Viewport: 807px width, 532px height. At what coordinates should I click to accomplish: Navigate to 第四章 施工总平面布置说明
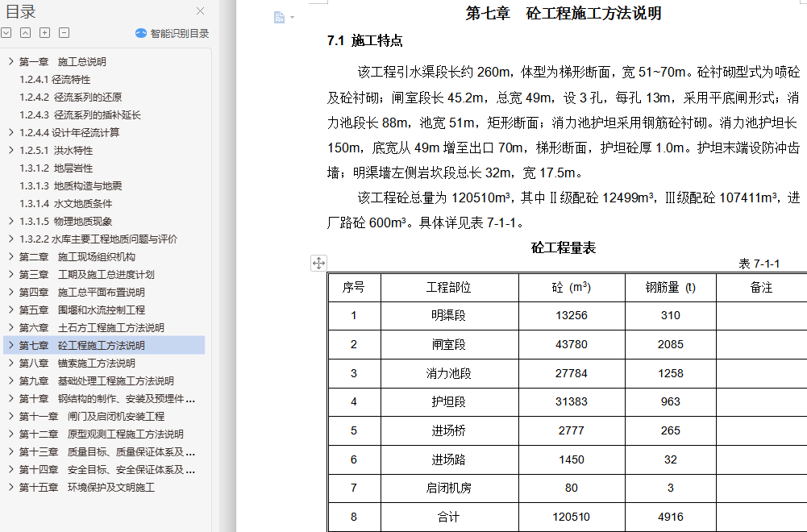[x=82, y=293]
